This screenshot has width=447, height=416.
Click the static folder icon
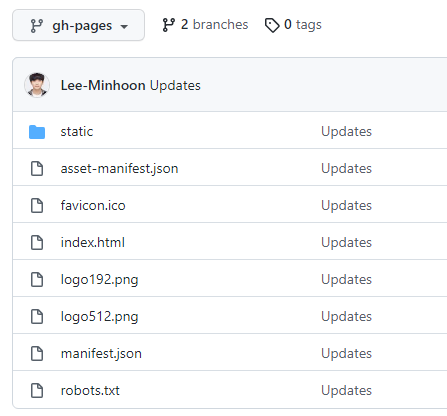37,132
